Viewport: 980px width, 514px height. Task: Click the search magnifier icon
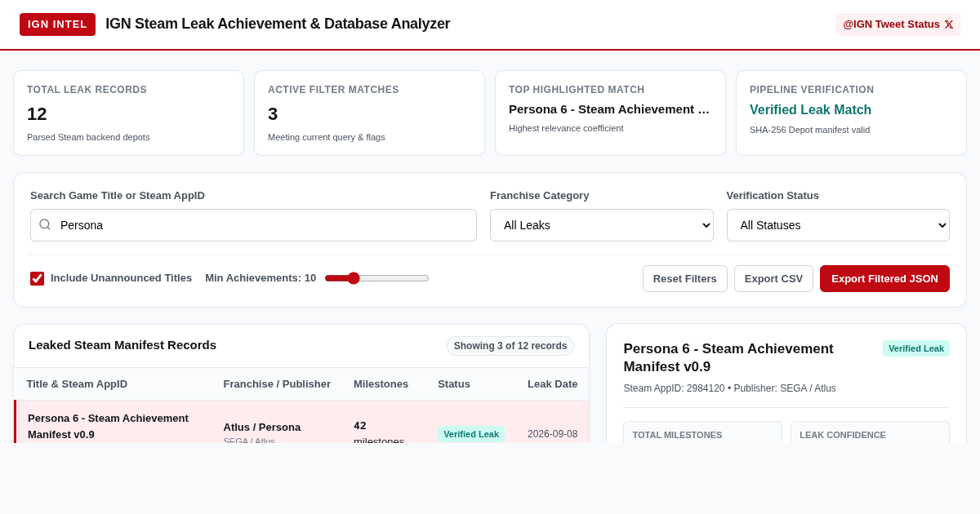pos(45,224)
